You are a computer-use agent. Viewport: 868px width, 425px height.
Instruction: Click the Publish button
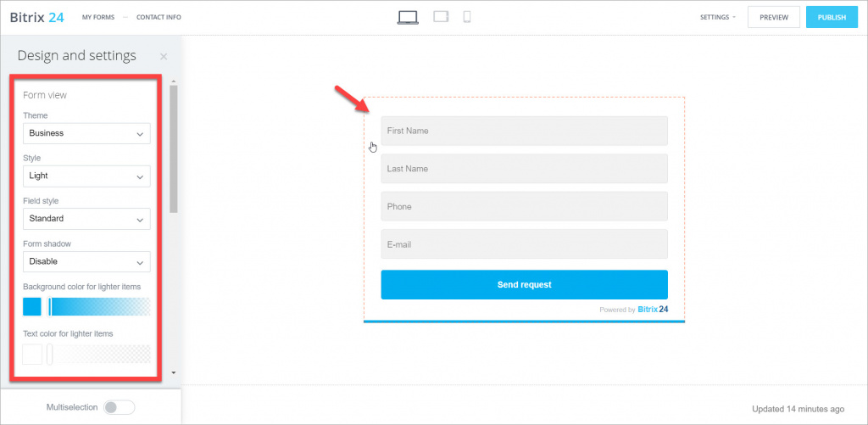coord(832,17)
